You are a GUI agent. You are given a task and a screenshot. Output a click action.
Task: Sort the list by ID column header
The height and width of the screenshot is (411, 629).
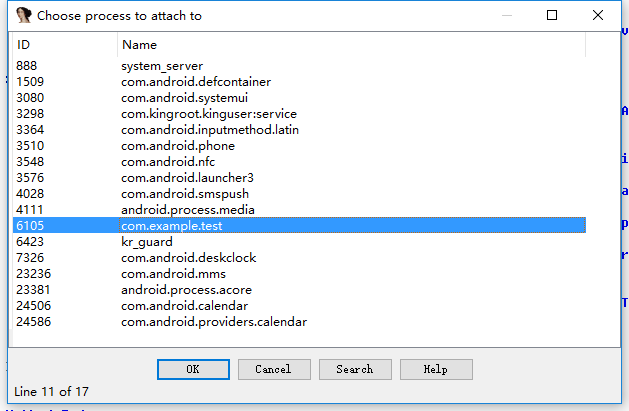click(64, 45)
